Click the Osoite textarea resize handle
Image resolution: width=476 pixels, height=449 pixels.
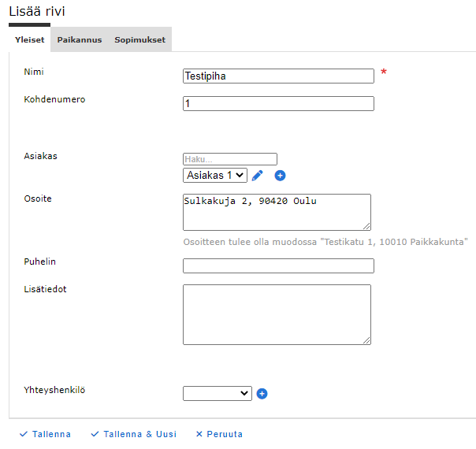(x=366, y=226)
